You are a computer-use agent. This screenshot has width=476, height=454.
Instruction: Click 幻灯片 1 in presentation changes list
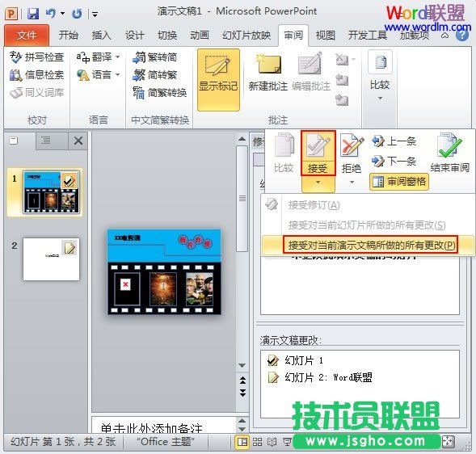295,360
